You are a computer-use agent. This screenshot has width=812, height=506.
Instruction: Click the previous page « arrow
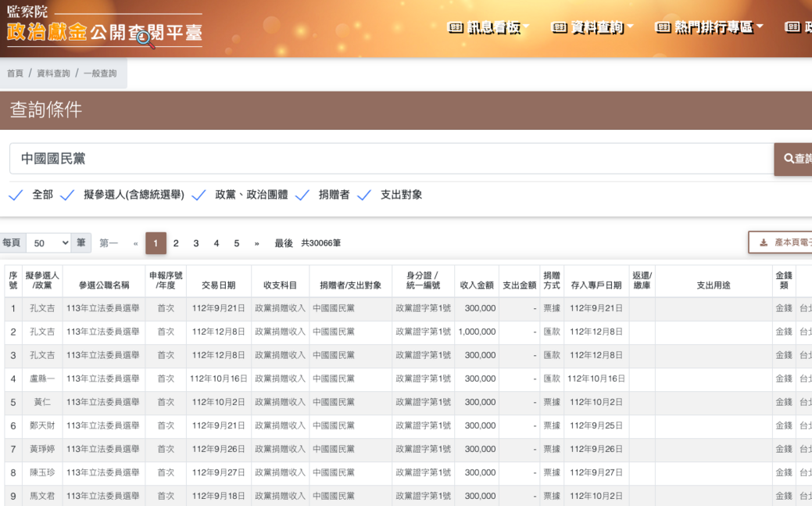pos(136,243)
